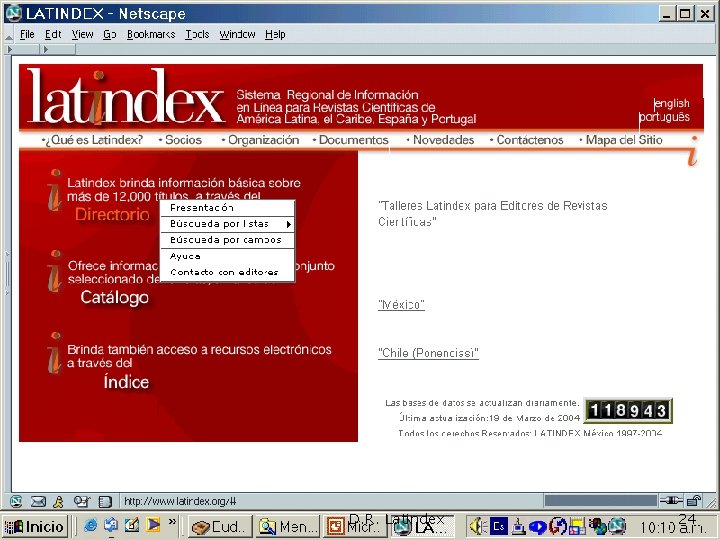Open the Mail envelope icon in status bar
Screen dimensions: 720x540
pyautogui.click(x=38, y=501)
